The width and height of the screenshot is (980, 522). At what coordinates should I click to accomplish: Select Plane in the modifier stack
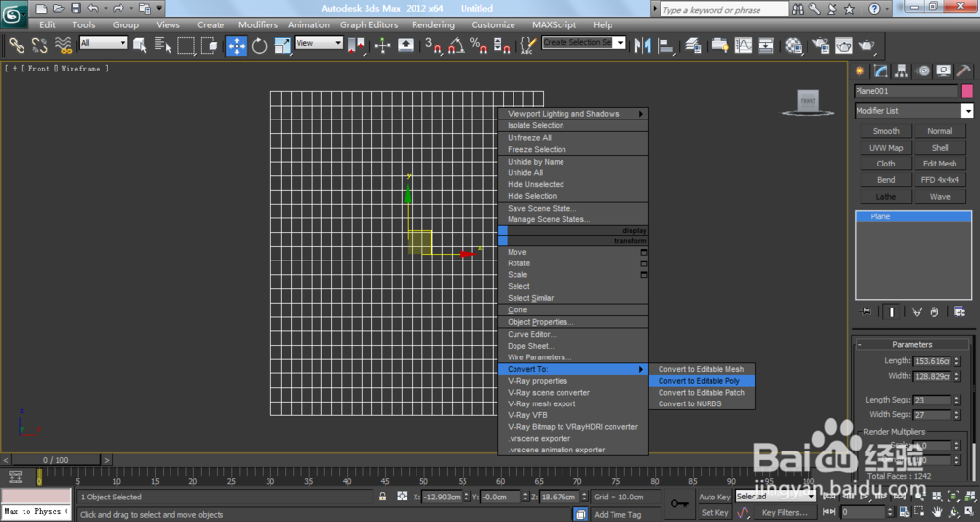913,216
